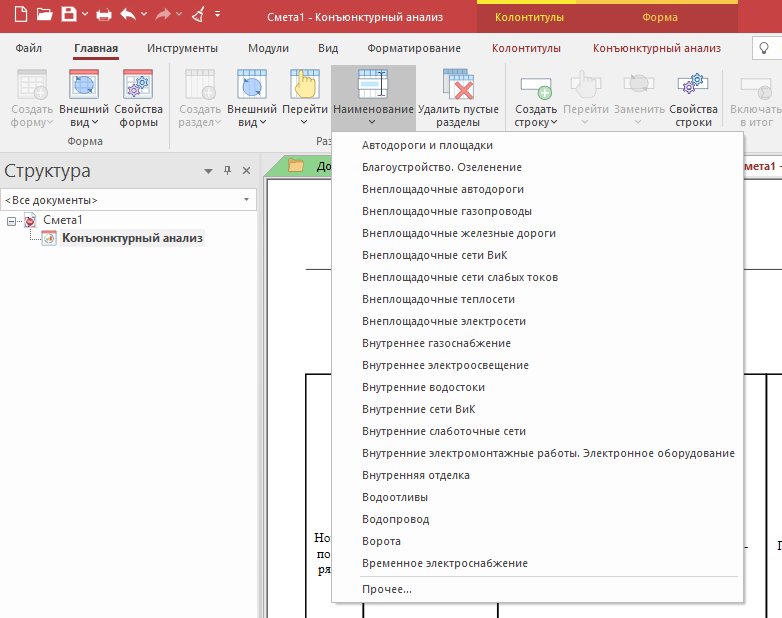Click the Save icon in quick access toolbar
782x618 pixels.
[68, 15]
